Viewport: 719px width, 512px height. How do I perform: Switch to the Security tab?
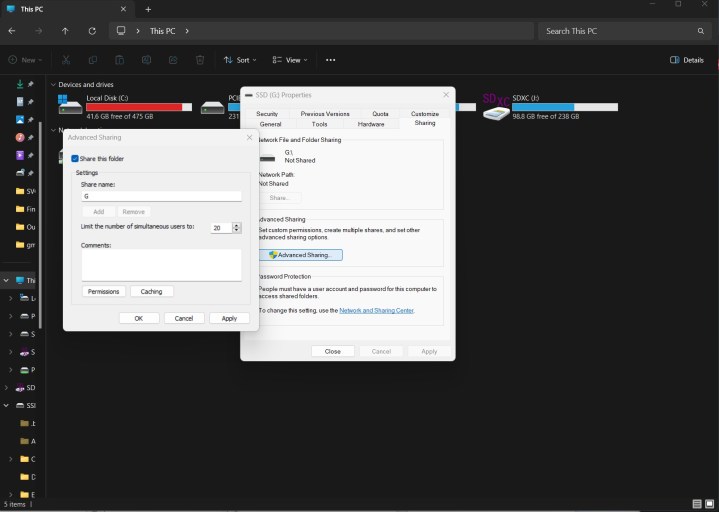[267, 114]
